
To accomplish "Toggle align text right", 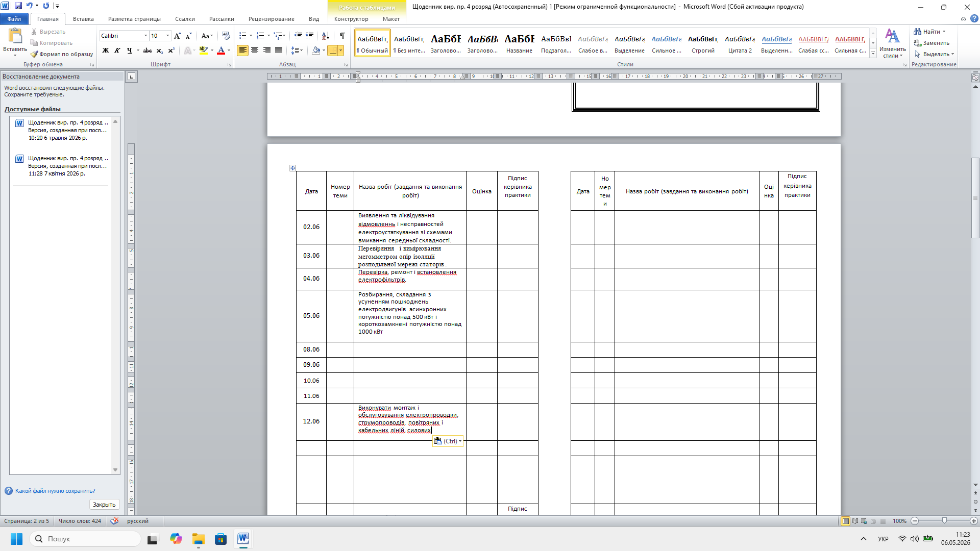I will (x=266, y=51).
